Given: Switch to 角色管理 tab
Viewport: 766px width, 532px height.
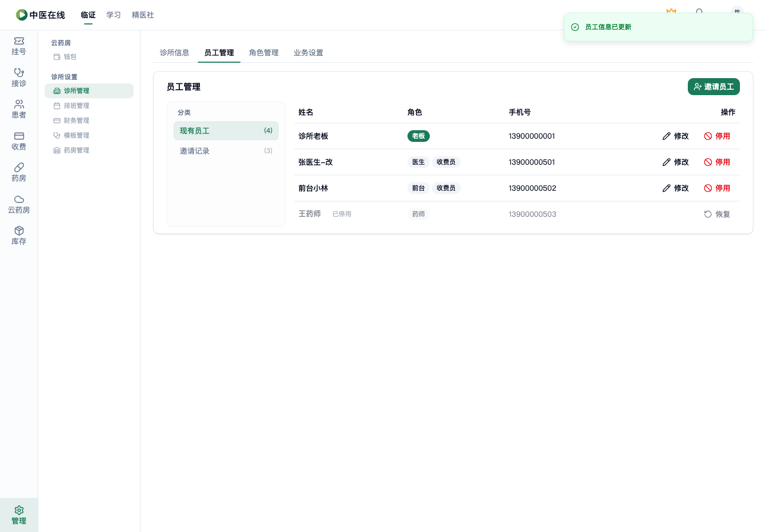Looking at the screenshot, I should point(264,53).
